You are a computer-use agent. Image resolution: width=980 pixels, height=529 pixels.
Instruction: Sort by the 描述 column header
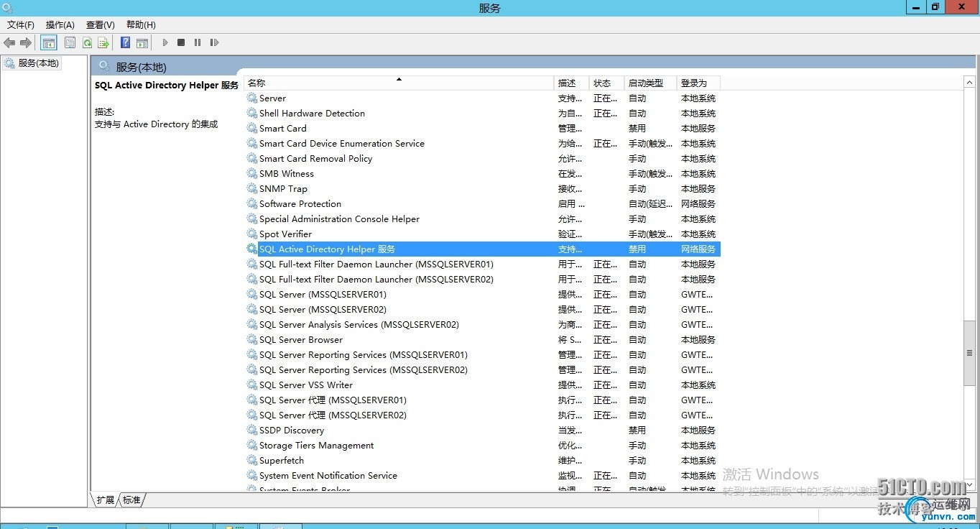point(572,83)
